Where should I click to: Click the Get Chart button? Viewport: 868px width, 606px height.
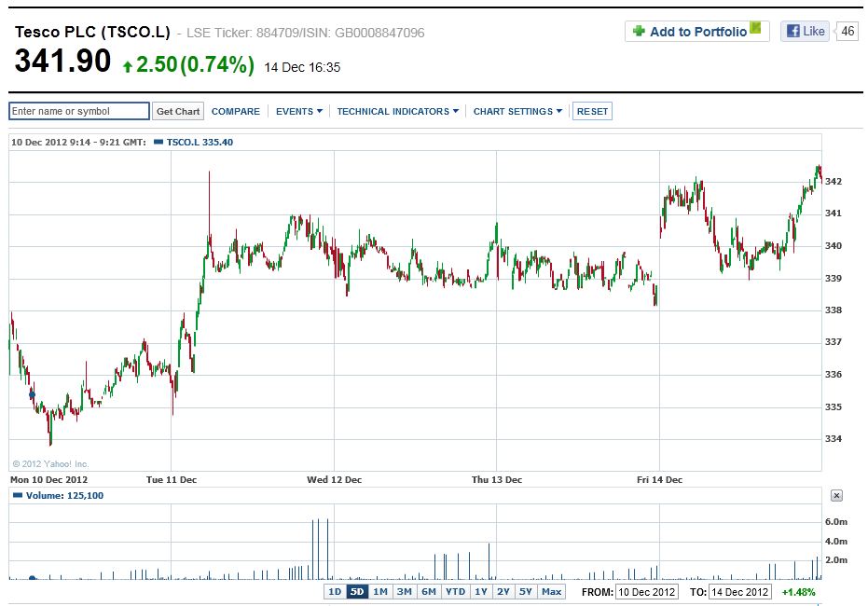pos(178,111)
